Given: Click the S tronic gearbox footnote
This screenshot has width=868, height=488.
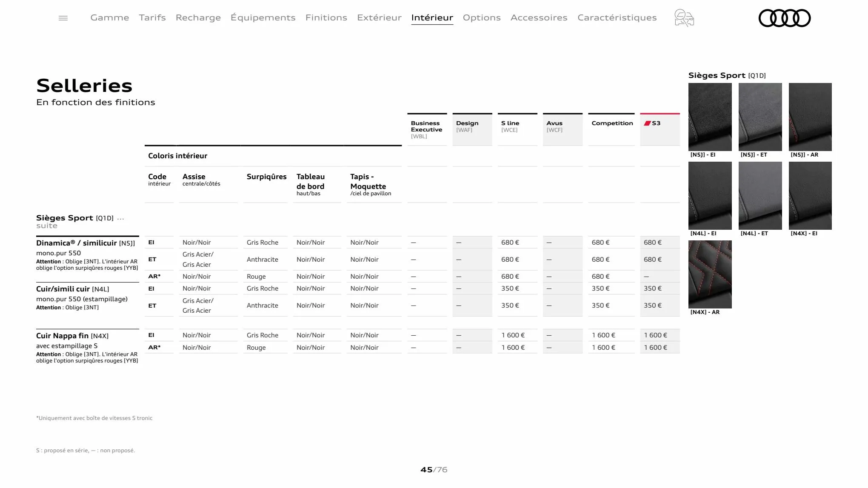Looking at the screenshot, I should 94,418.
